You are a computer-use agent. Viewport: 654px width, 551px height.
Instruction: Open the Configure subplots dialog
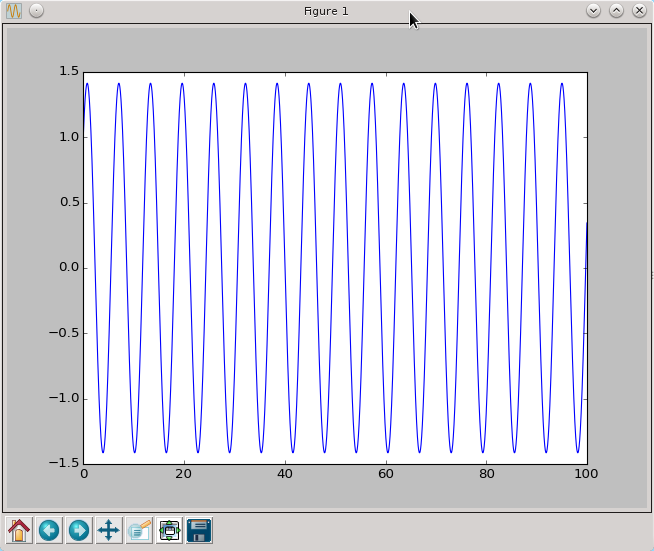tap(169, 530)
